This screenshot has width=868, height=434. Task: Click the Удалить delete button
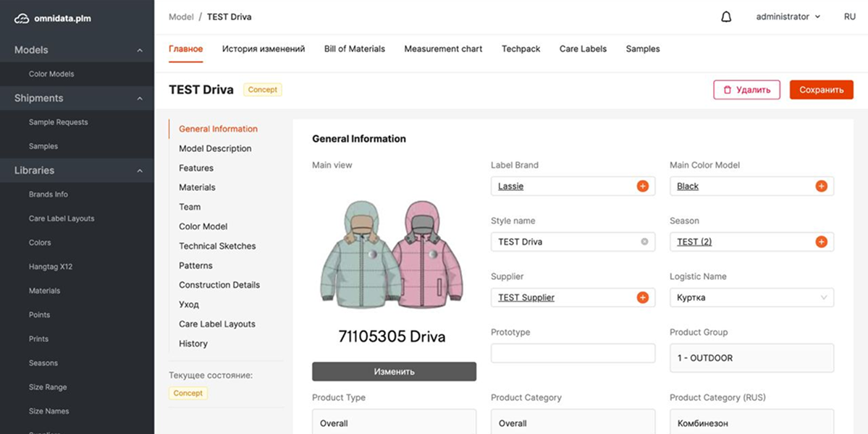coord(746,90)
